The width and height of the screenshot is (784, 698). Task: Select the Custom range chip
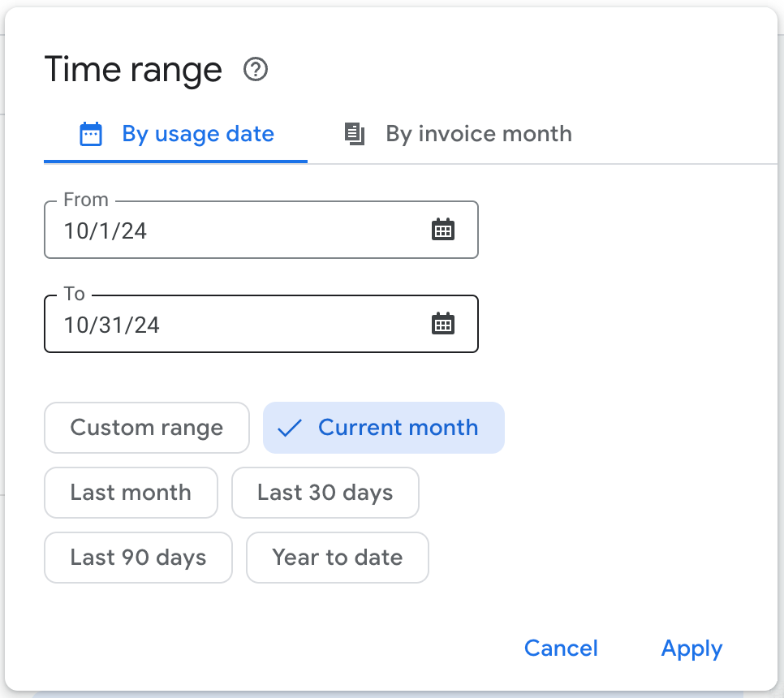point(146,428)
